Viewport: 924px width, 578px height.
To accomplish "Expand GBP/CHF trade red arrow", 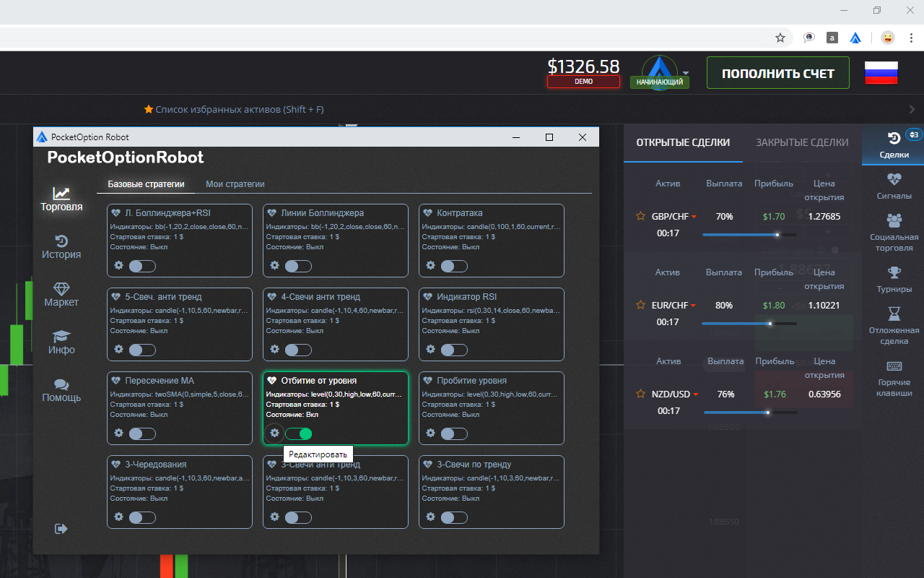I will [694, 217].
